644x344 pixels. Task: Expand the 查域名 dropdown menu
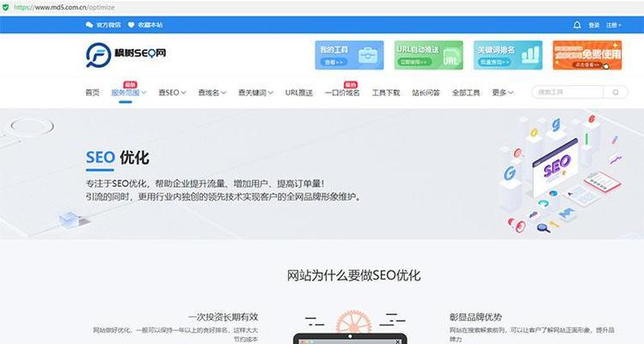pos(212,93)
